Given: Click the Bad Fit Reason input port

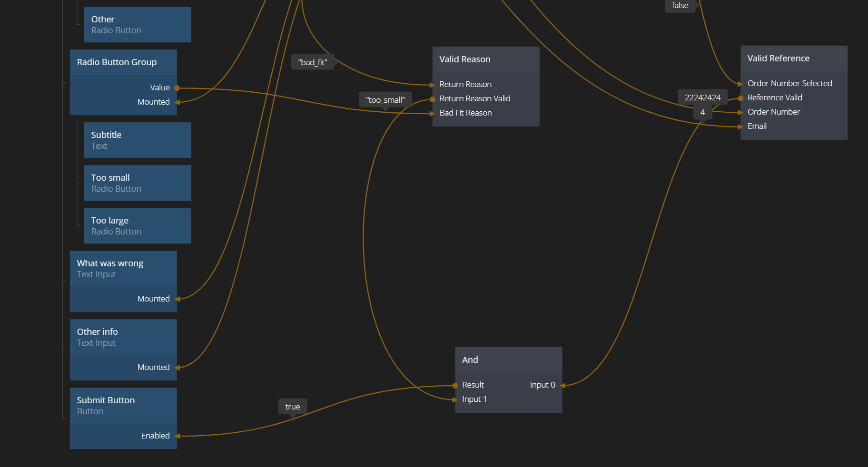Looking at the screenshot, I should point(433,113).
